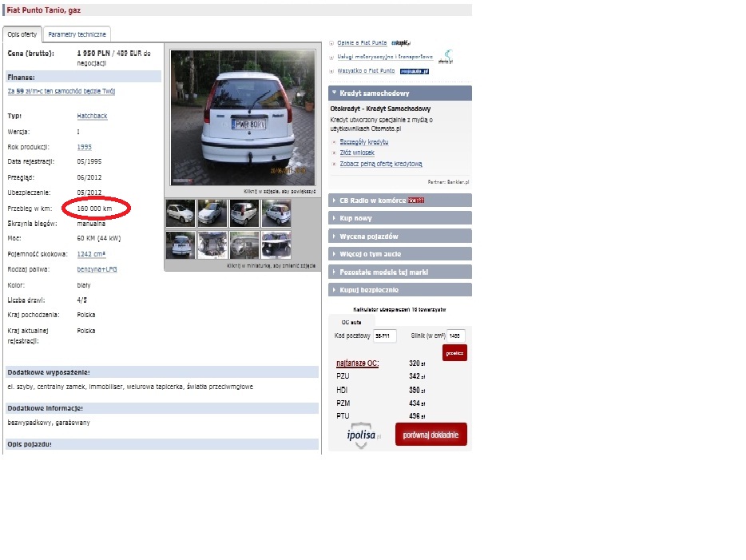The height and width of the screenshot is (560, 746).
Task: Open the 59 zł/m-c financing link
Action: [x=62, y=91]
